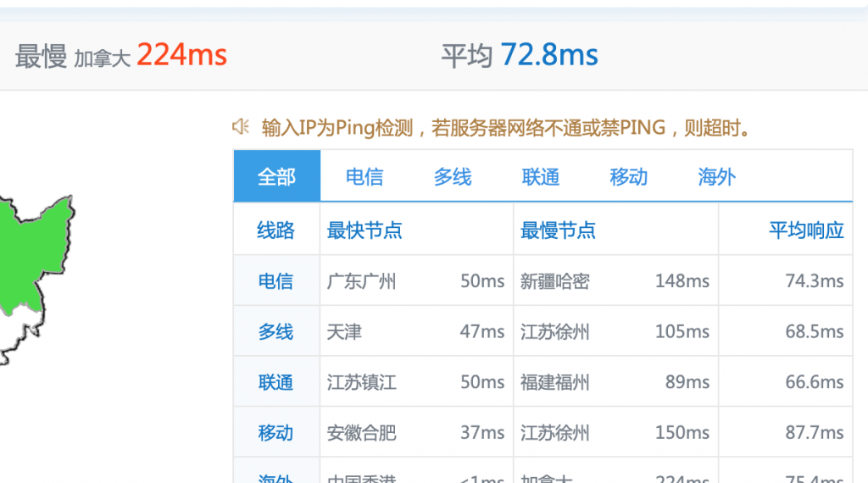Click the 87.7ms average value
Screen dimensions: 868x483
(815, 433)
